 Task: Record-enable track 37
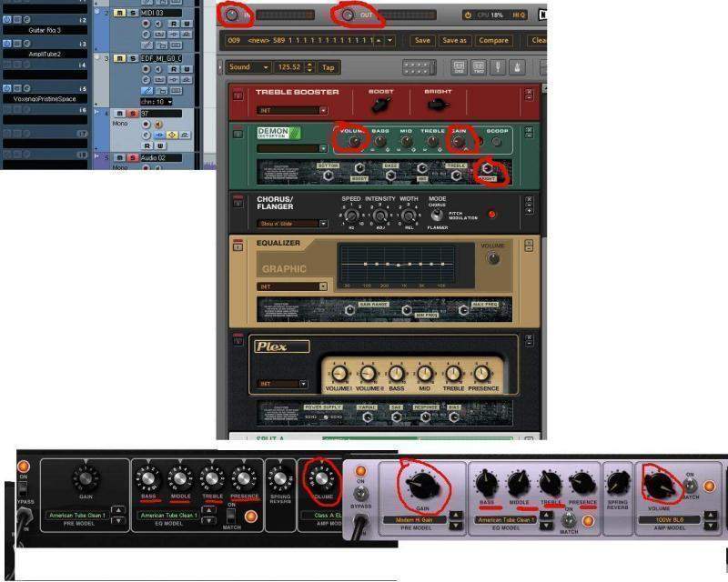[147, 125]
